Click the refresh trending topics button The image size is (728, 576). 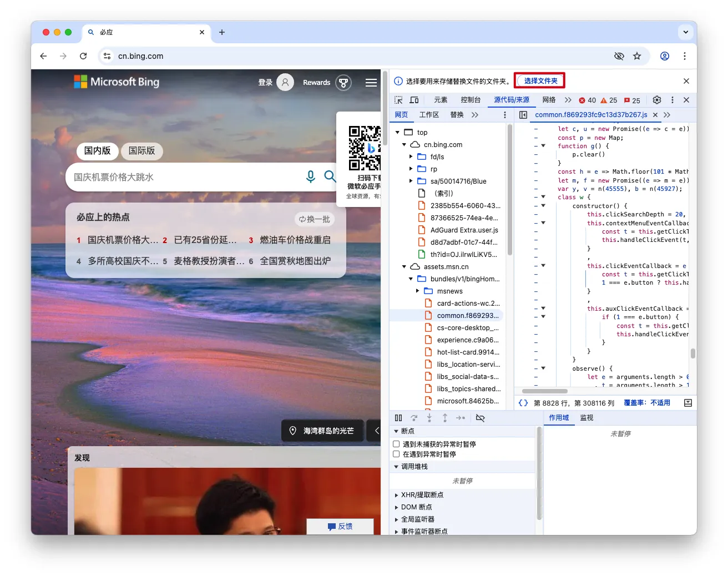click(x=314, y=219)
